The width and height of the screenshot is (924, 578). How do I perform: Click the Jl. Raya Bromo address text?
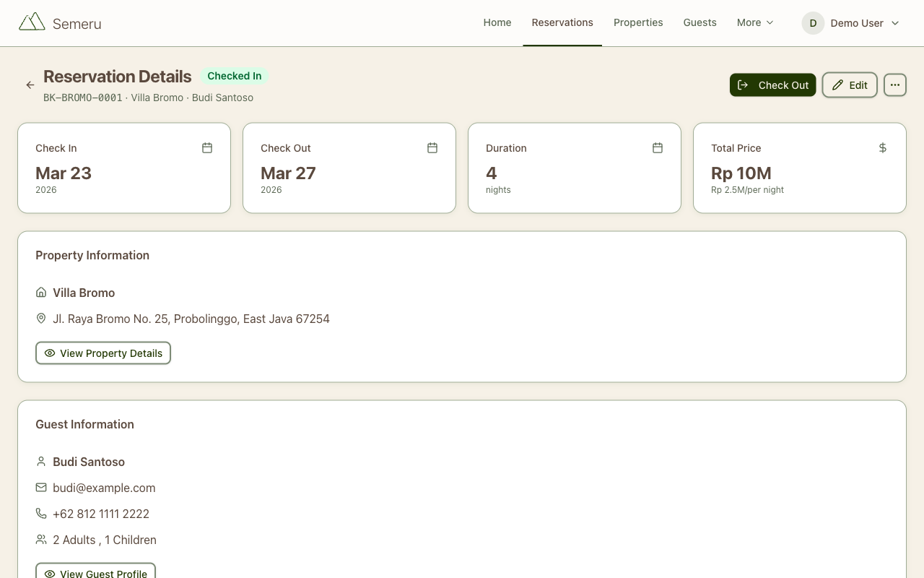coord(191,319)
